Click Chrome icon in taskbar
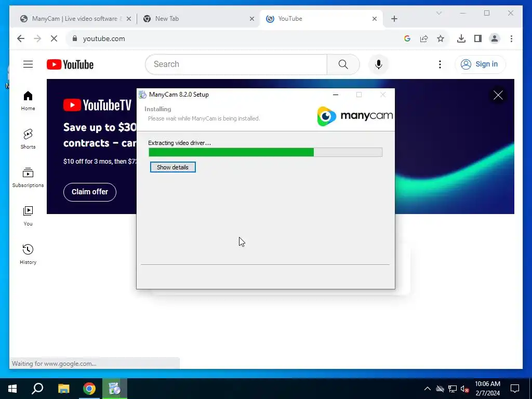532x399 pixels. (x=89, y=389)
